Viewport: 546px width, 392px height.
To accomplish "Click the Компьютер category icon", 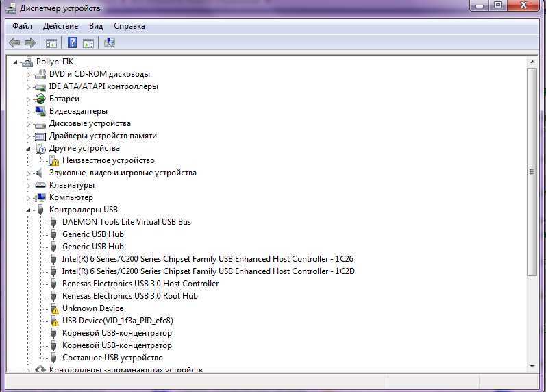I will pyautogui.click(x=40, y=197).
